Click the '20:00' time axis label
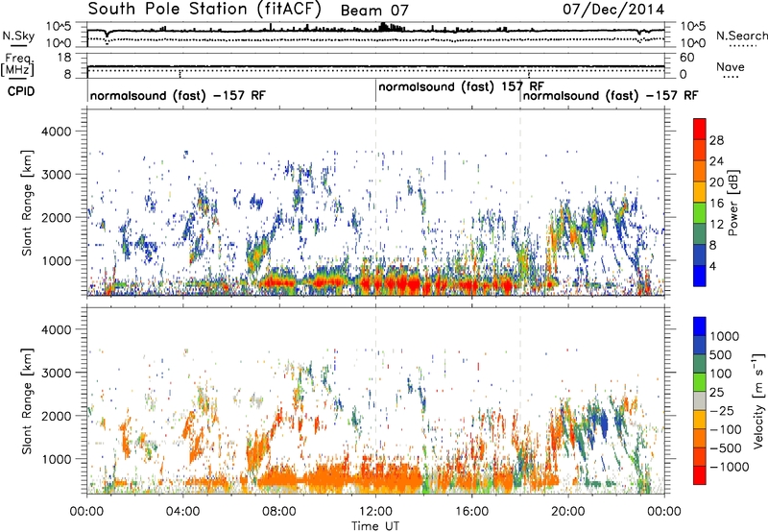Viewport: 768px width, 532px height. pos(567,512)
